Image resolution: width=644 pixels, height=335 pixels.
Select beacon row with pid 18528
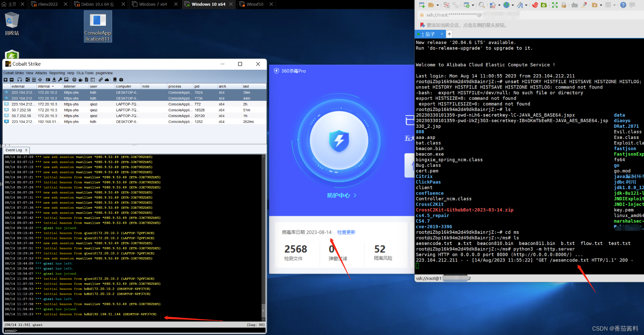point(135,110)
